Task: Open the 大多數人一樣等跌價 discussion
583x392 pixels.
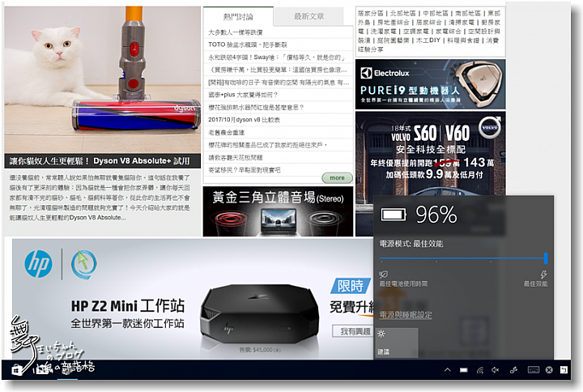Action: 236,32
